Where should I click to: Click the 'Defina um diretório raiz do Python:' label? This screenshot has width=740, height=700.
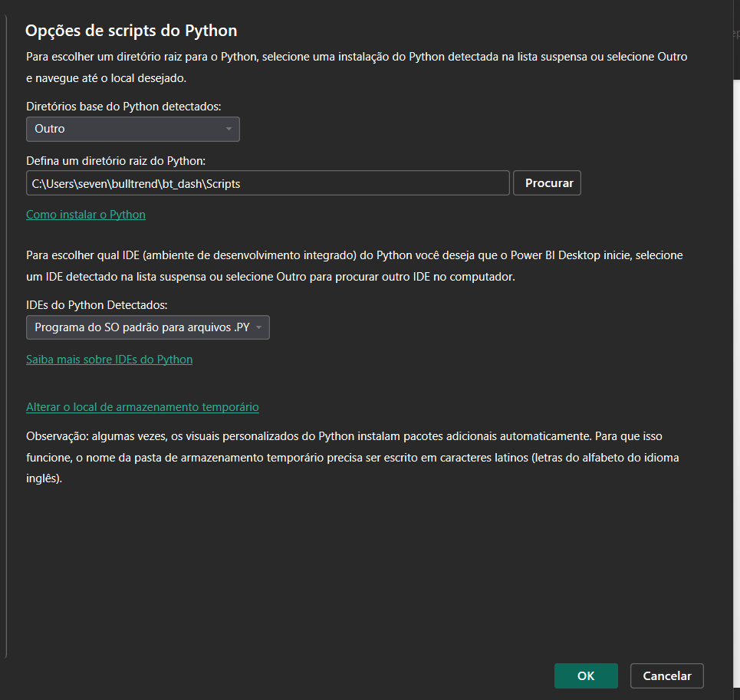116,161
